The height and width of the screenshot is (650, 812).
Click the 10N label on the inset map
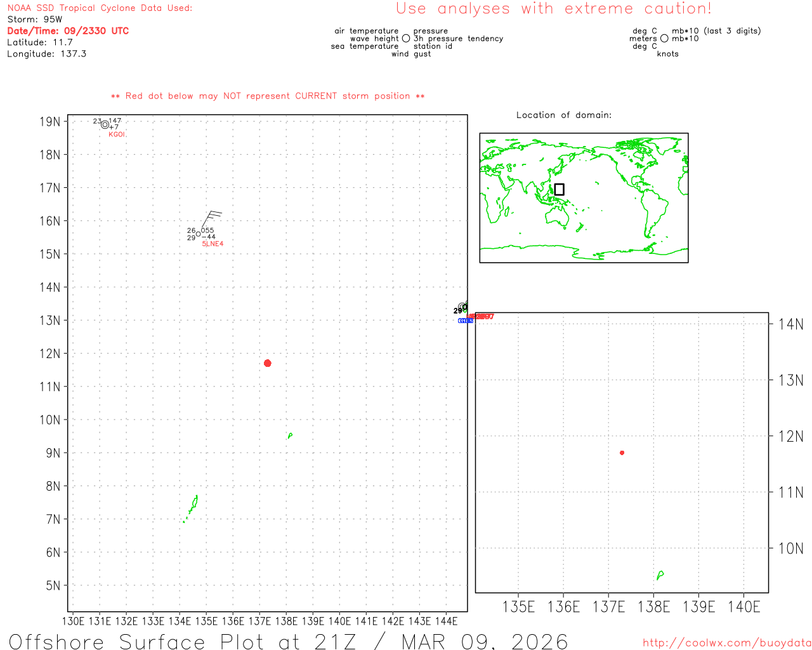(x=791, y=548)
